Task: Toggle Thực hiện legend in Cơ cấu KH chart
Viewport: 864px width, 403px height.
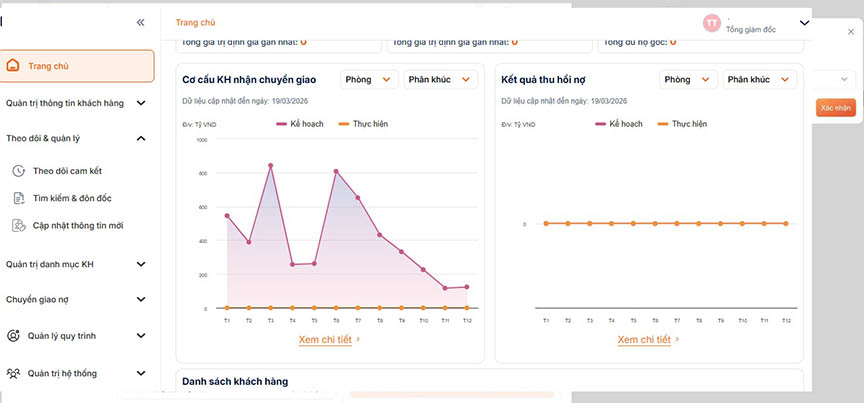Action: [x=363, y=124]
